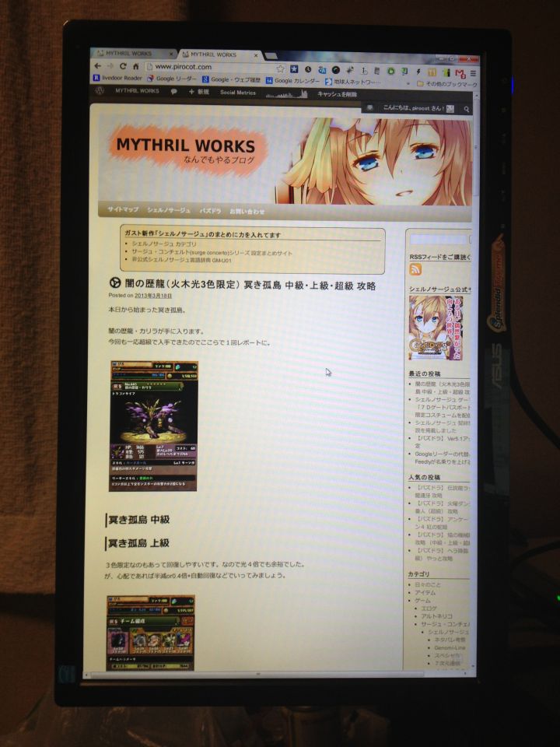The height and width of the screenshot is (747, 560).
Task: Open the 'サイトマップ' navigation menu item
Action: click(x=123, y=210)
